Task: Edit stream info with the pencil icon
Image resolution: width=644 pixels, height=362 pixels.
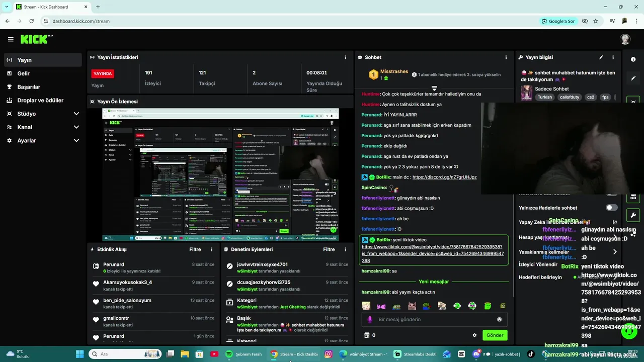Action: point(601,57)
